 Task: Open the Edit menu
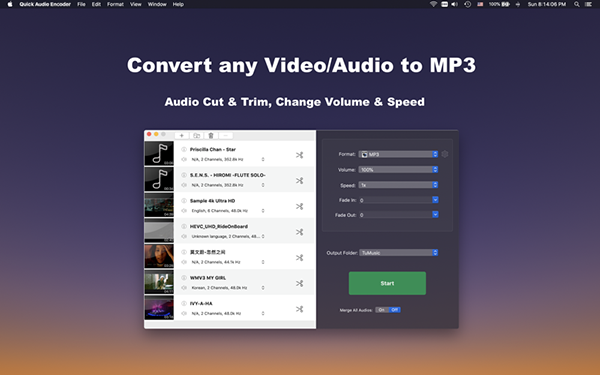(x=96, y=4)
